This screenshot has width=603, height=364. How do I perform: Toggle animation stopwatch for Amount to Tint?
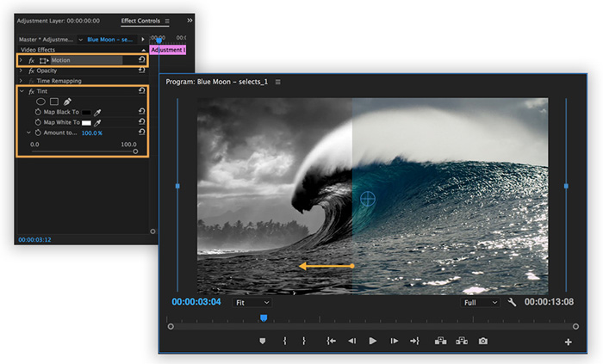38,133
